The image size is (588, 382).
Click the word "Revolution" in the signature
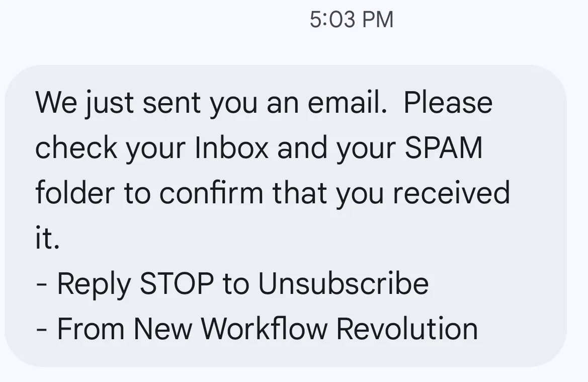pyautogui.click(x=407, y=329)
